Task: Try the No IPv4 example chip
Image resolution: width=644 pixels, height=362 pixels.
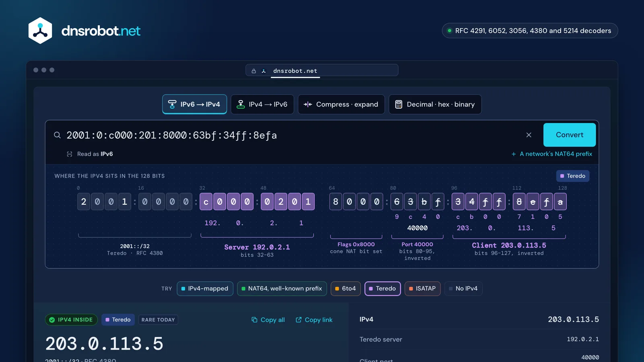Action: tap(463, 288)
